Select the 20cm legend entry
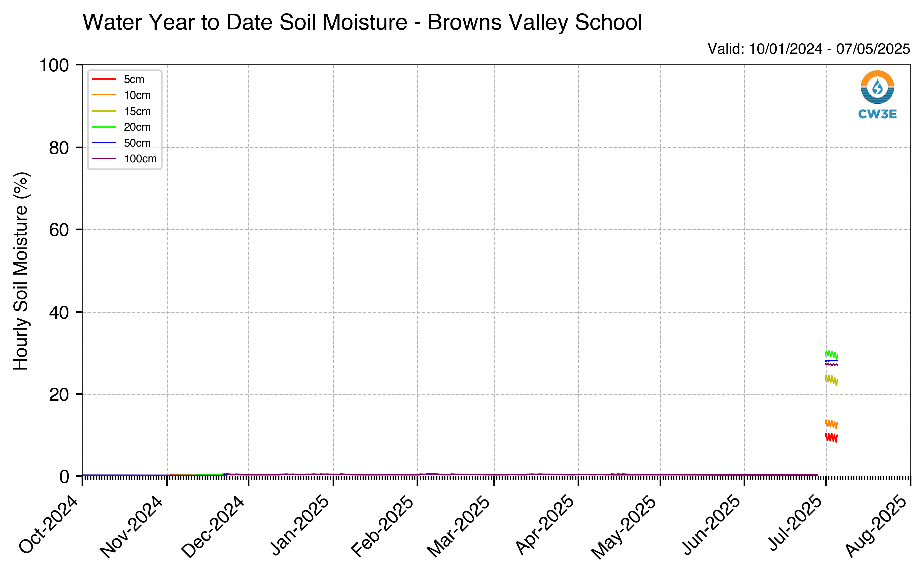Viewport: 924px width, 576px height. pyautogui.click(x=121, y=127)
